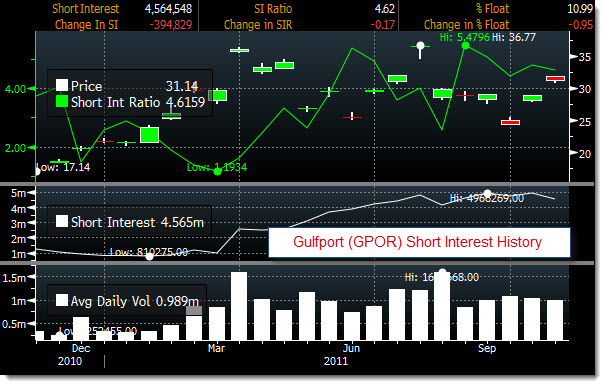This screenshot has width=605, height=385.
Task: Click the last red candlestick at the right edge
Action: 555,79
